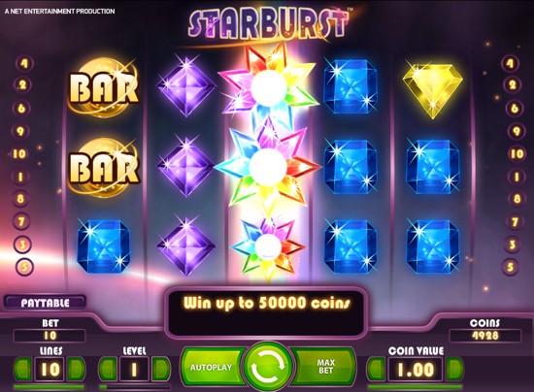Increase the coin value
The width and height of the screenshot is (534, 392).
454,370
